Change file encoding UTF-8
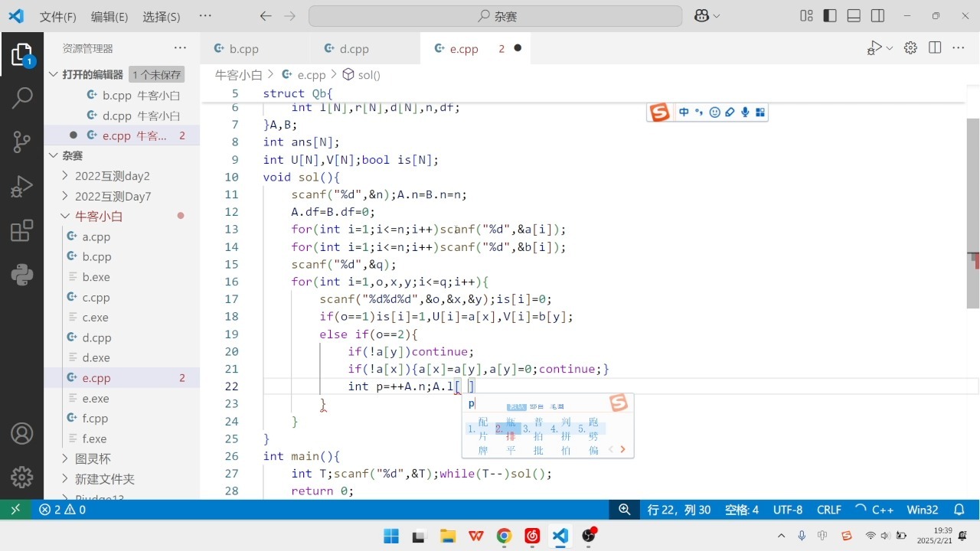Viewport: 980px width, 551px height. [788, 510]
